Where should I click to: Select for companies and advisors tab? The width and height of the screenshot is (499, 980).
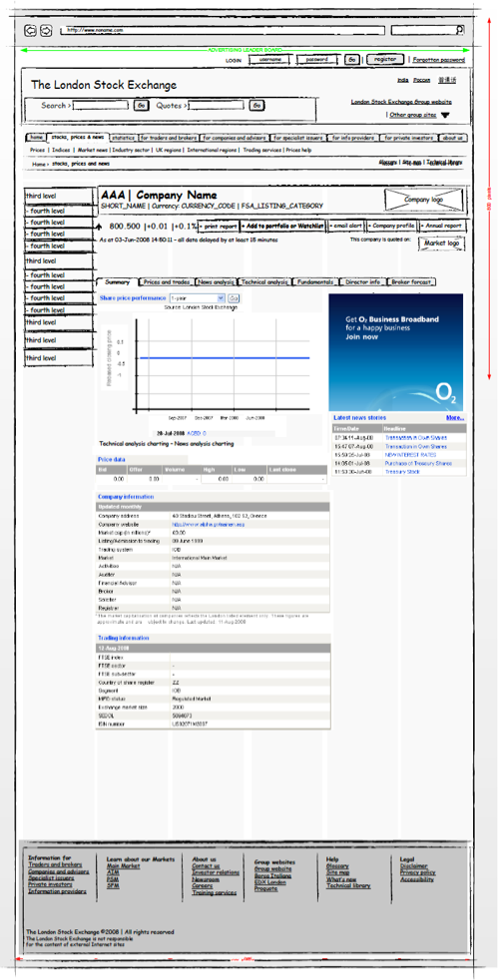[236, 138]
